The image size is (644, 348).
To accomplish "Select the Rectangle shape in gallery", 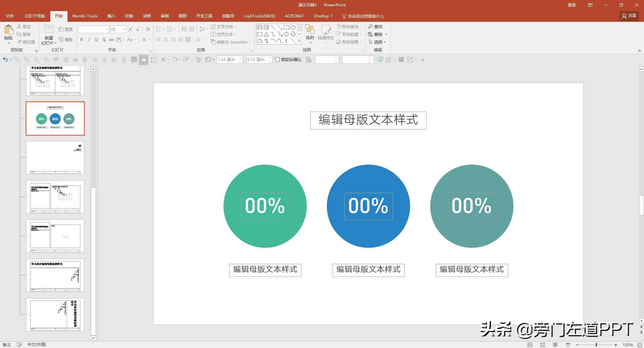I will 286,27.
